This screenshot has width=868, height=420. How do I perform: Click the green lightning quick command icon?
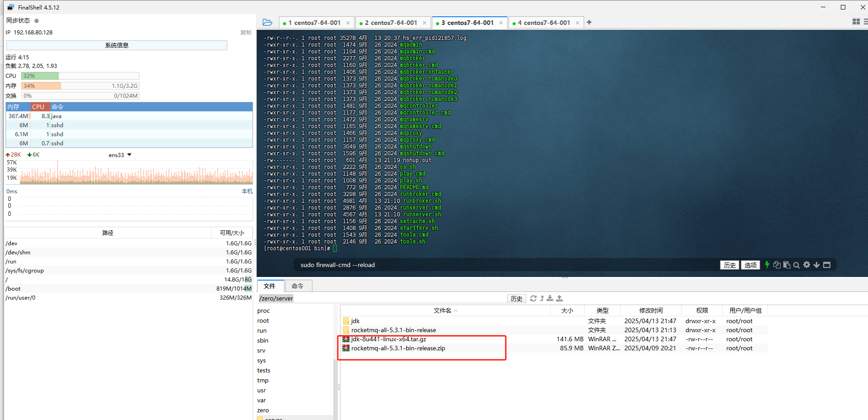click(x=767, y=265)
